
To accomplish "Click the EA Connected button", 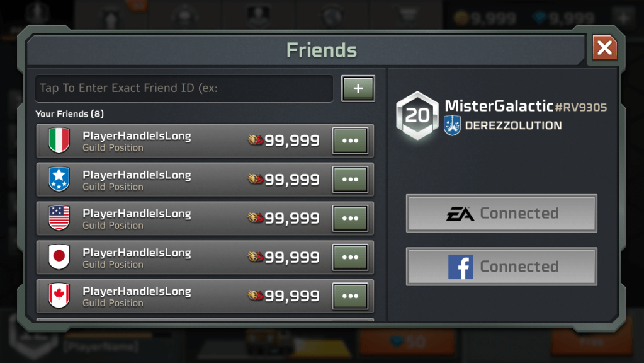I will click(502, 214).
